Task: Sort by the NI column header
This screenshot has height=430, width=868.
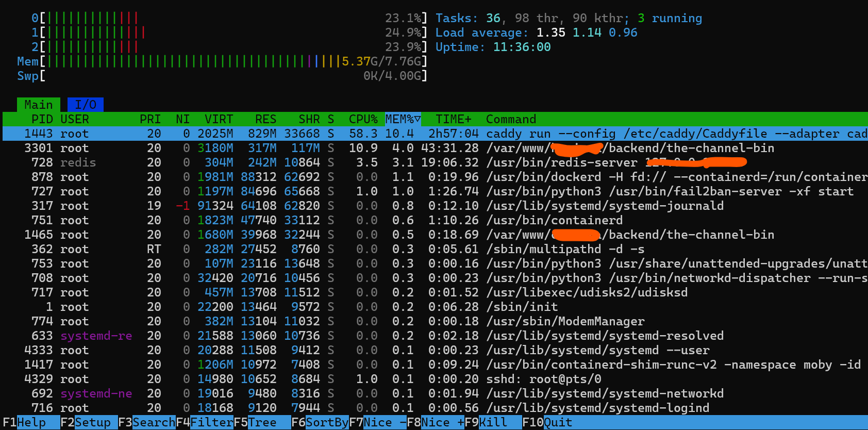Action: click(183, 119)
